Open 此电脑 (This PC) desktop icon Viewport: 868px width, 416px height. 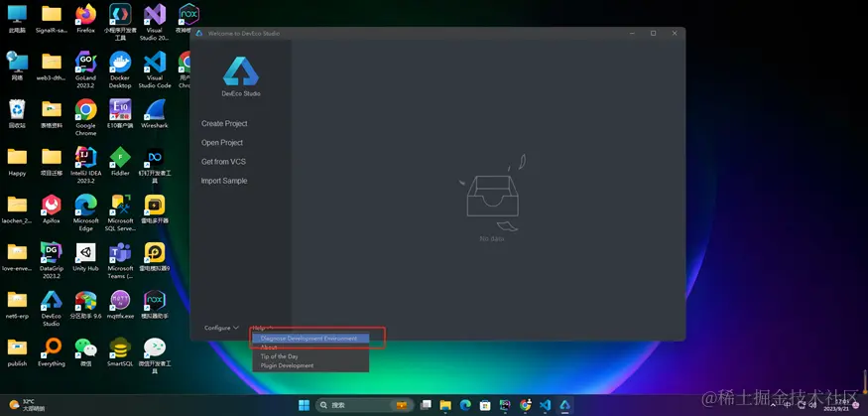[17, 19]
